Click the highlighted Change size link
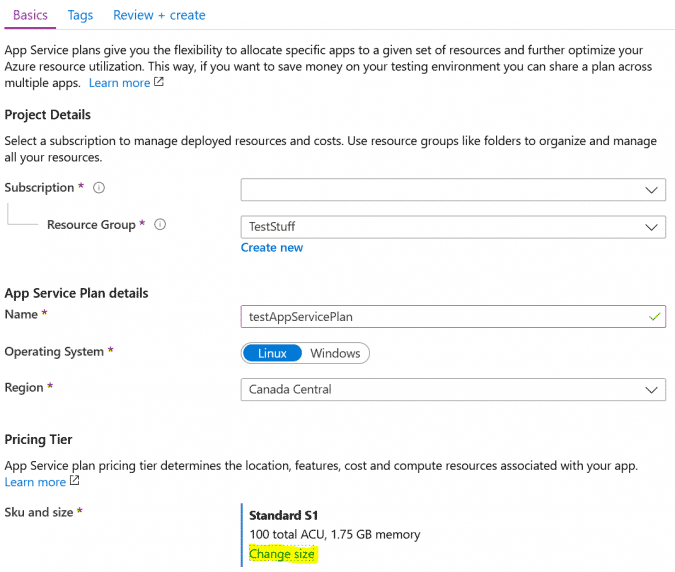 pos(282,554)
